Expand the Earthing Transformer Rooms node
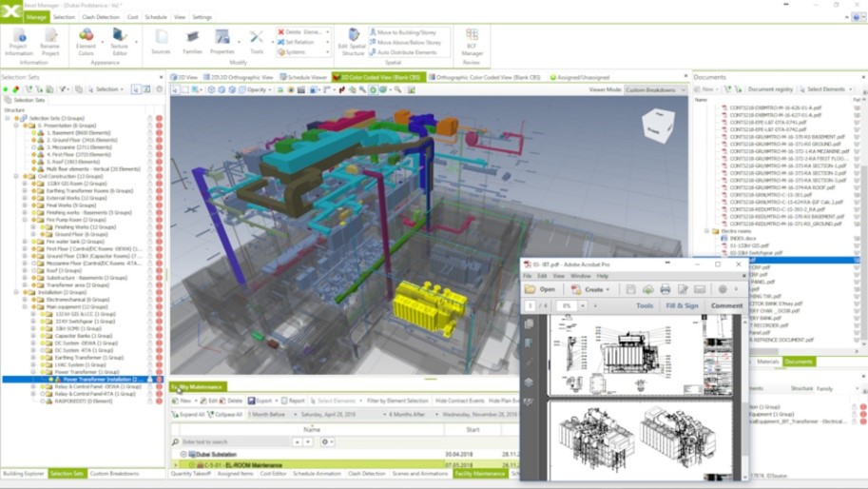 (x=25, y=190)
